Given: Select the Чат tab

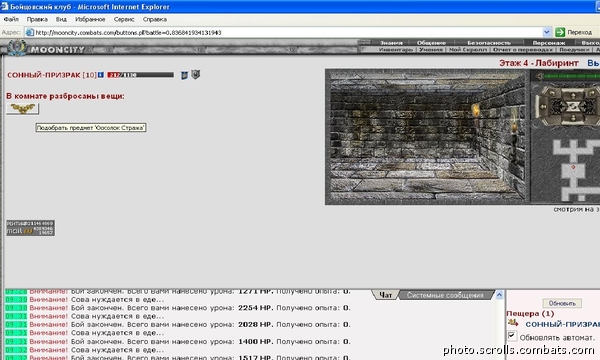Looking at the screenshot, I should [x=385, y=295].
